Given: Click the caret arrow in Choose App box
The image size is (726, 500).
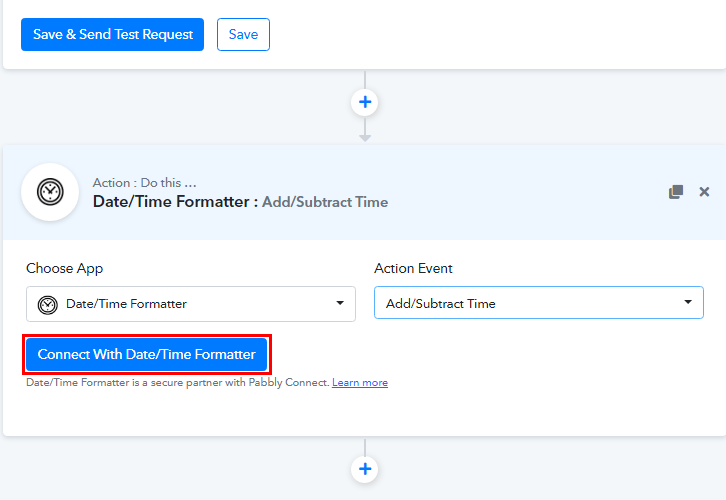Looking at the screenshot, I should tap(340, 303).
